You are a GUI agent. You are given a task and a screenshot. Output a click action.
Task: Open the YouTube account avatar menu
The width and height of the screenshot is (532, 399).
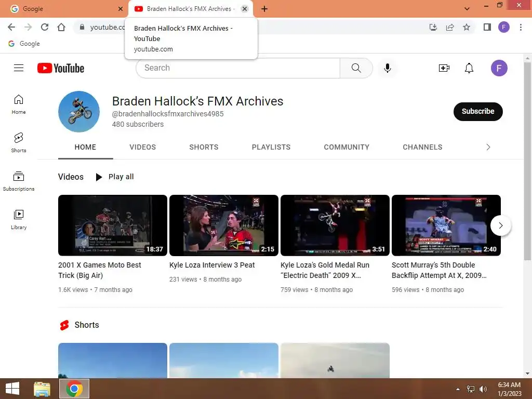(x=499, y=68)
